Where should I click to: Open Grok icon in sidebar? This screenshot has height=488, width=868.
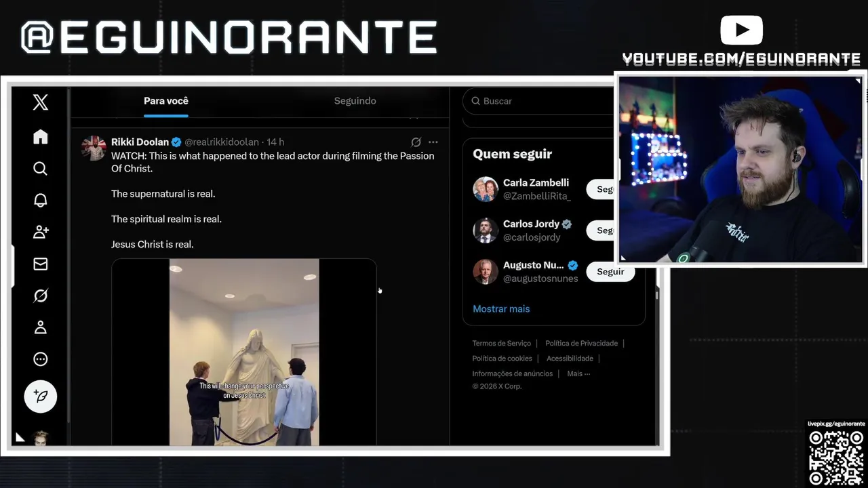point(41,296)
